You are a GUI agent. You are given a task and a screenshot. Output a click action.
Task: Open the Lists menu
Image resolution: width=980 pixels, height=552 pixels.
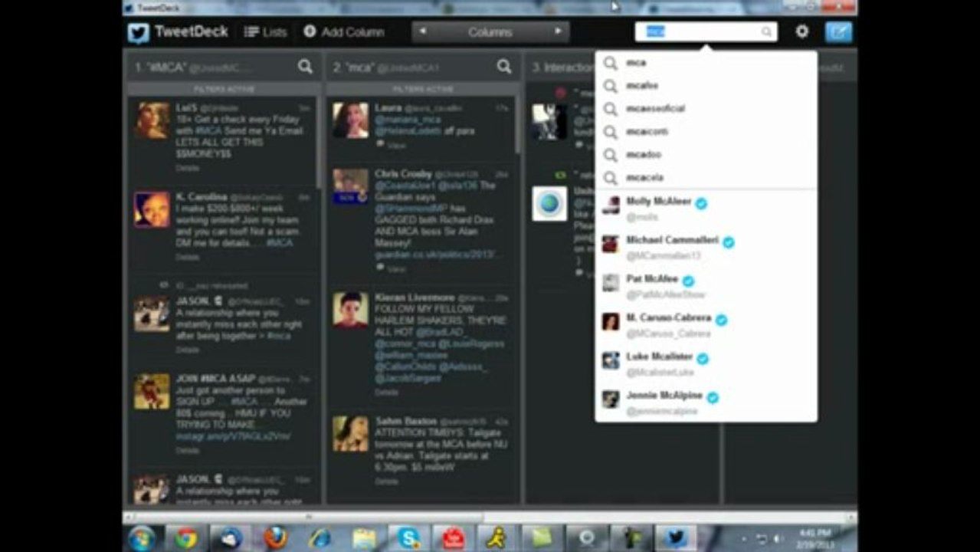pos(265,32)
